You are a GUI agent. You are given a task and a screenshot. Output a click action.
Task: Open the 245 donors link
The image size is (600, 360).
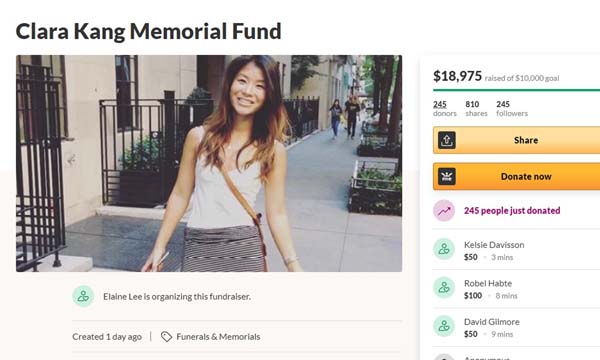click(x=445, y=108)
